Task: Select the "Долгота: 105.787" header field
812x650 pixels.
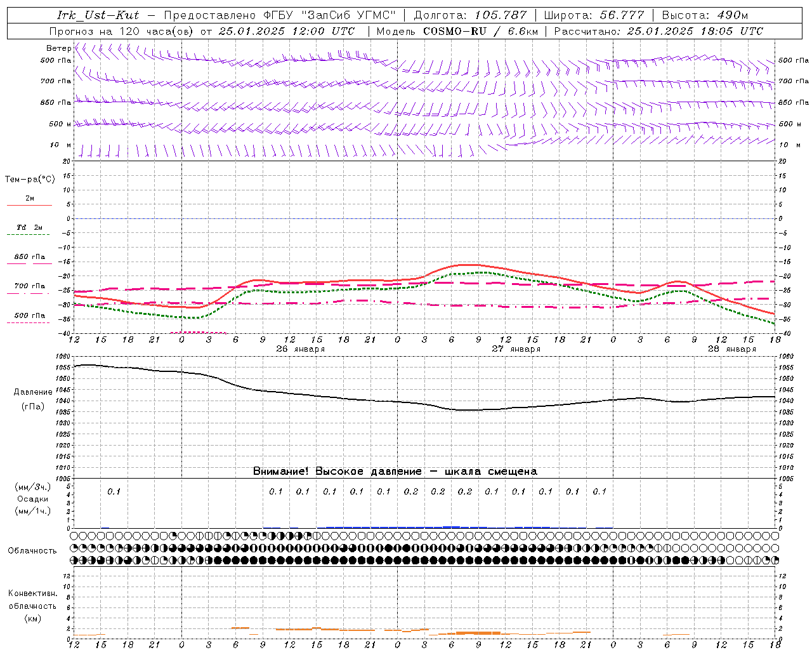Action: 470,15
